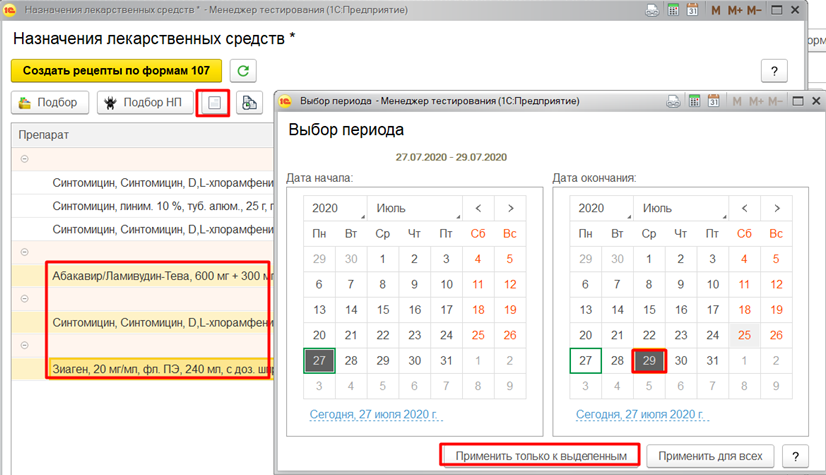This screenshot has height=475, width=826.
Task: Click the Применить для всех button
Action: (709, 456)
